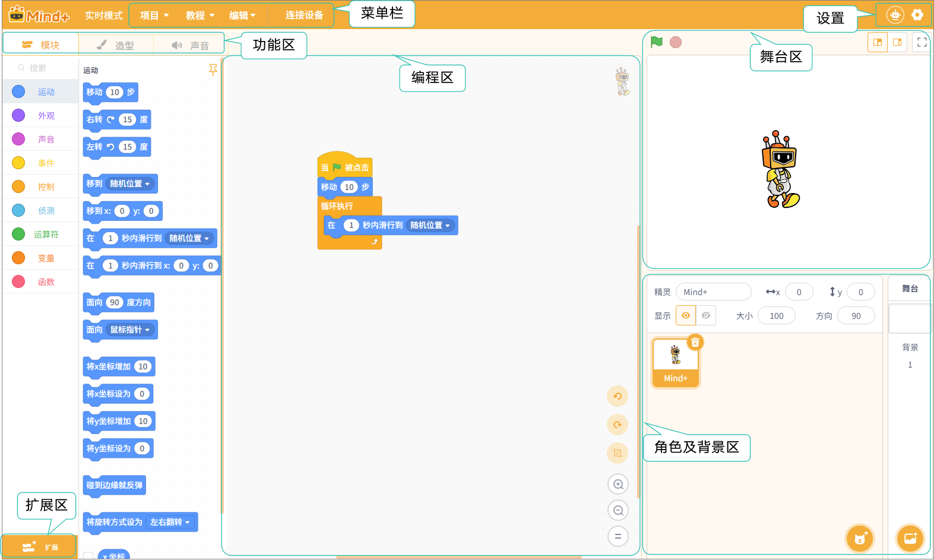Hide the sprite with crossed-eye icon

(706, 315)
